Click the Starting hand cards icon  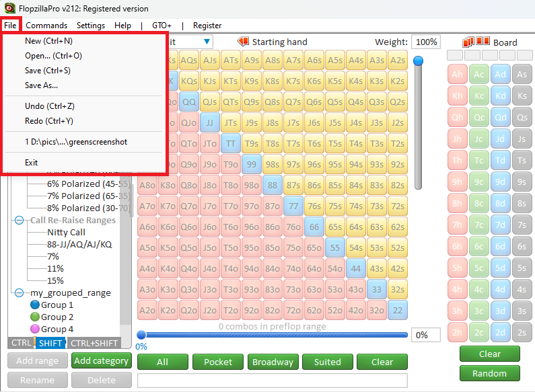243,42
